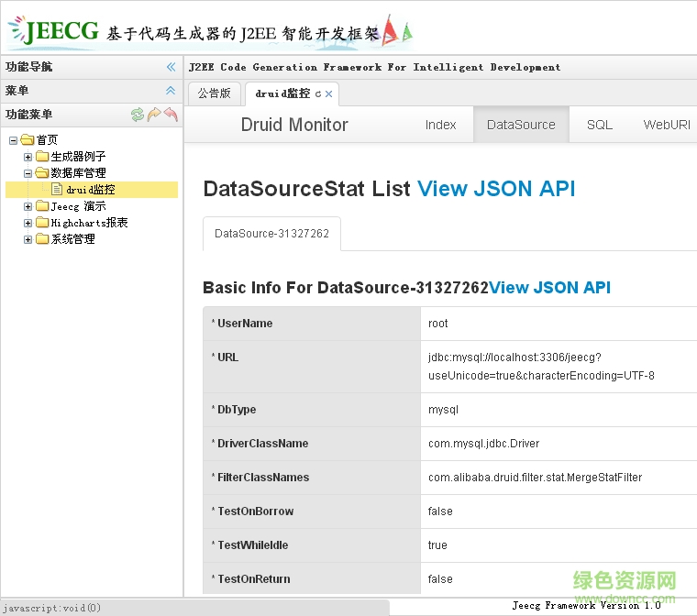The height and width of the screenshot is (616, 697).
Task: Collapse the 功能导航 panel with double-arrow icon
Action: click(171, 67)
